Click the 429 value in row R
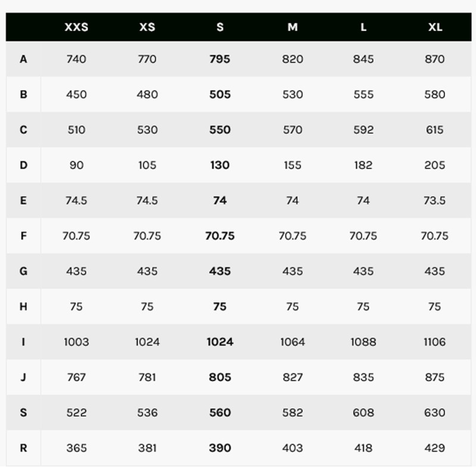 [435, 448]
